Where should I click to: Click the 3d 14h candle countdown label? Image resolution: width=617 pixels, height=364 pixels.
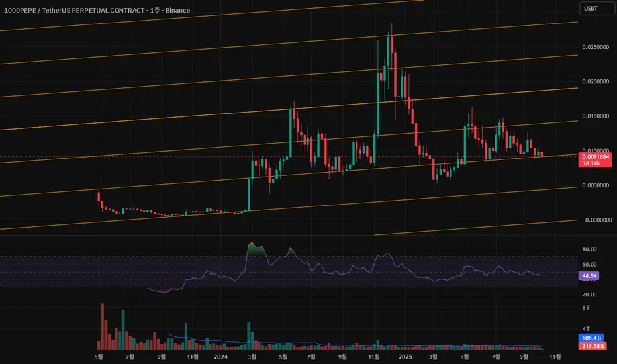(591, 163)
